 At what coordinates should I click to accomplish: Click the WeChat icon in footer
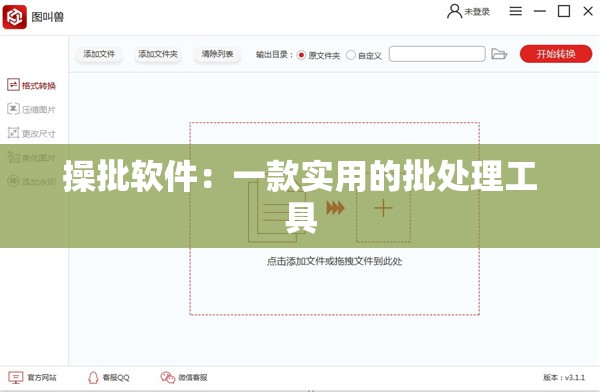pos(168,378)
